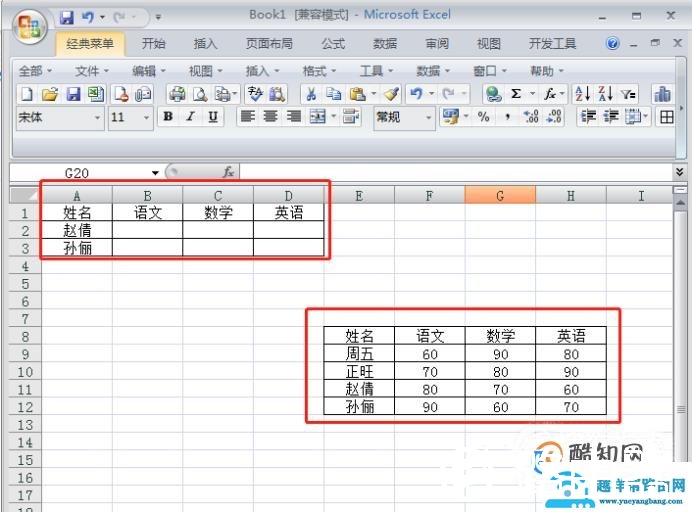Toggle bold formatting
692x512 pixels.
click(x=168, y=117)
